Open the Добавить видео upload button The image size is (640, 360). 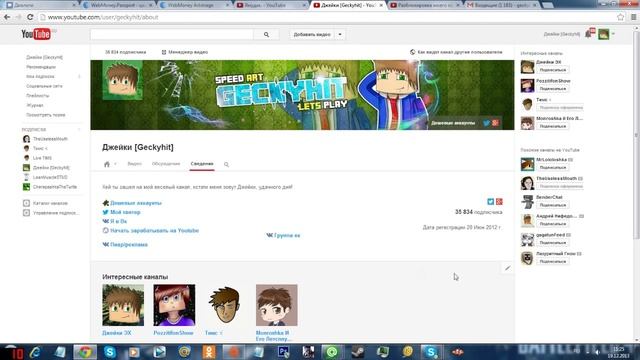[312, 35]
